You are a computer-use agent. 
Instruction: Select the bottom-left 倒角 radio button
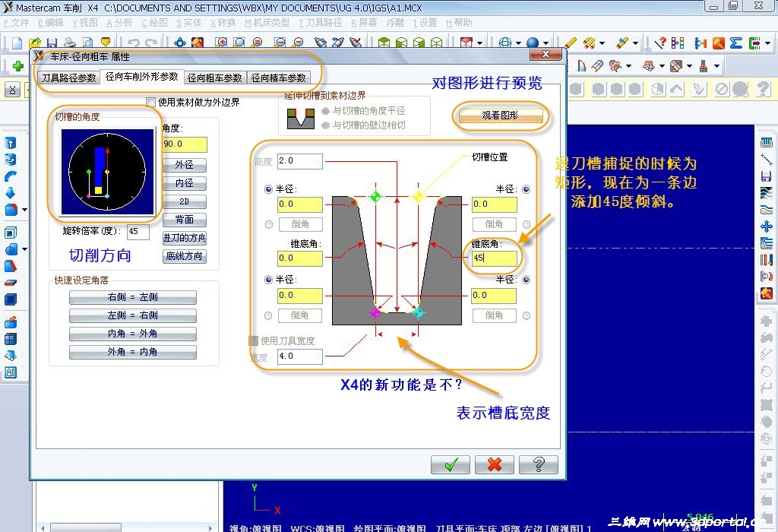pos(268,315)
